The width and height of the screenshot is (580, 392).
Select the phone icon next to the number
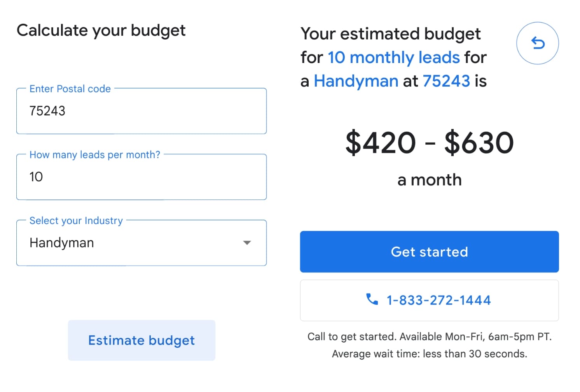pyautogui.click(x=371, y=300)
